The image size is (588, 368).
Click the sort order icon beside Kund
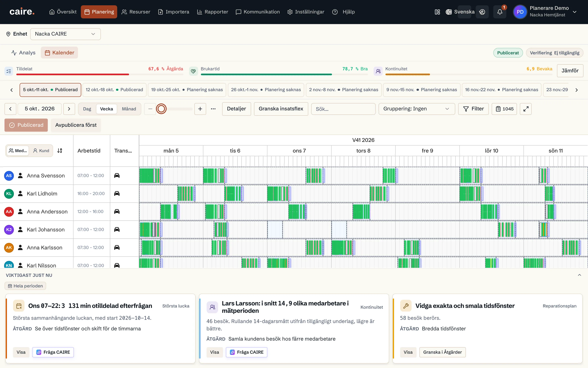[x=60, y=151]
